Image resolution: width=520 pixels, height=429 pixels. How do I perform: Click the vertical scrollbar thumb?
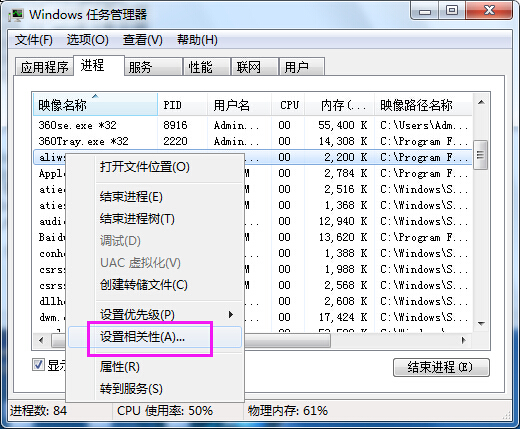[481, 155]
